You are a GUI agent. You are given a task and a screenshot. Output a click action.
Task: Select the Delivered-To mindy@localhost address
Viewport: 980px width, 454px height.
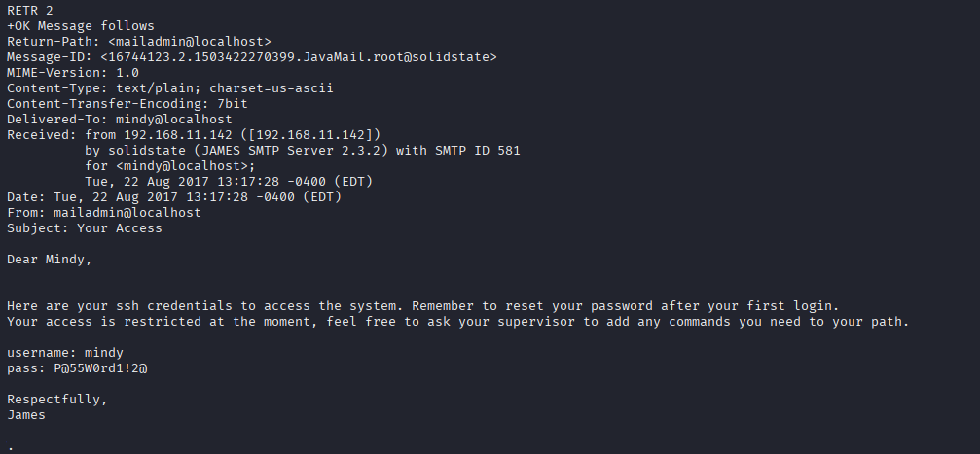pyautogui.click(x=174, y=120)
